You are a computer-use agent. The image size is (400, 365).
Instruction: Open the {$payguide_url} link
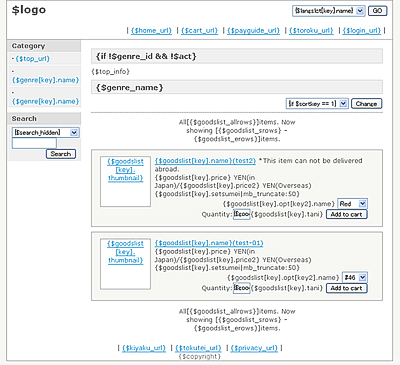tap(253, 31)
